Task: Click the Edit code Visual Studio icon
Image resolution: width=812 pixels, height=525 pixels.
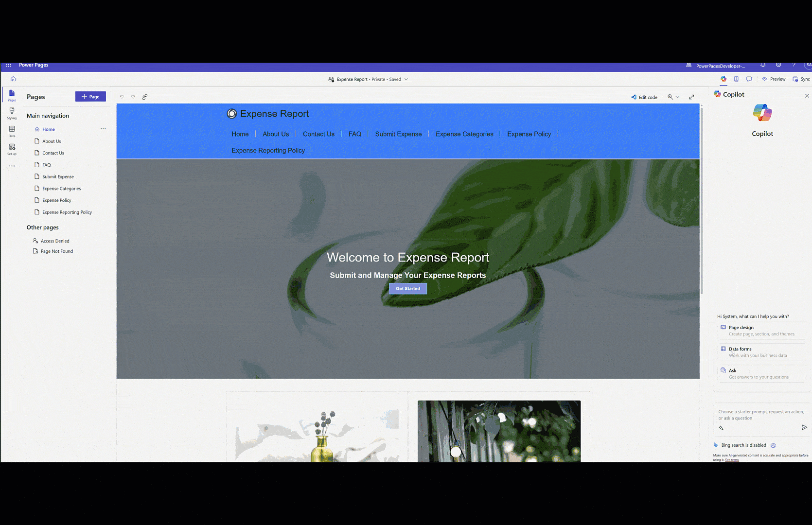Action: (x=634, y=97)
